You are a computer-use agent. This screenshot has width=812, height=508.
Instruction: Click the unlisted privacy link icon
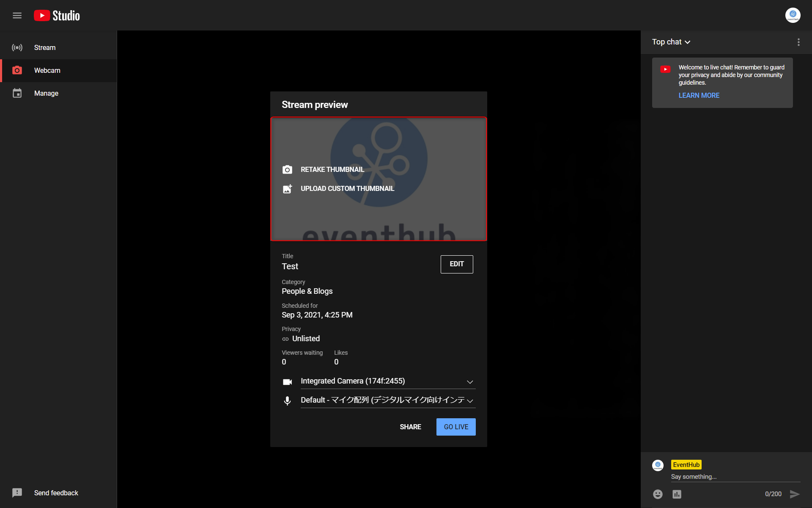[285, 339]
